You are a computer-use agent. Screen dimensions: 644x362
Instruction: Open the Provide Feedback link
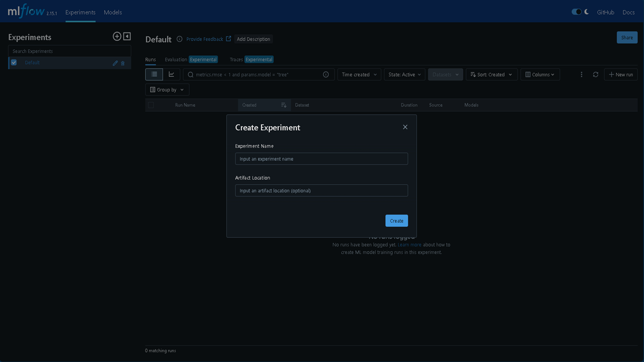(x=205, y=39)
